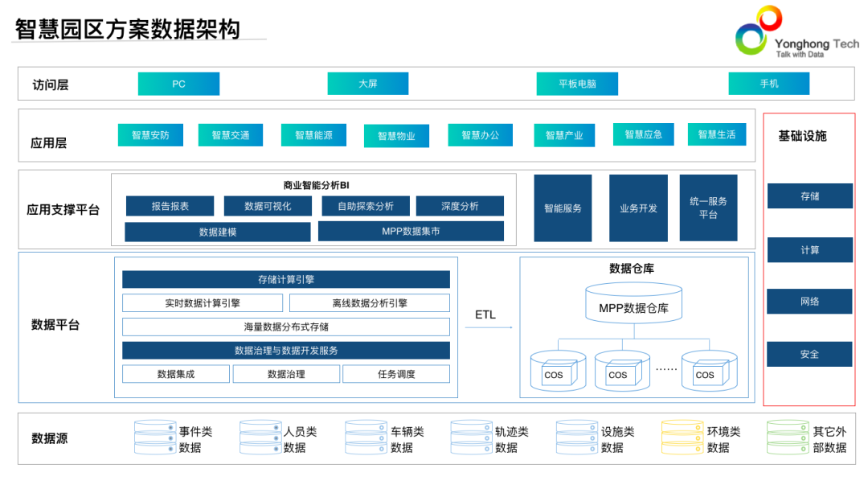The image size is (868, 481).
Task: Click the 人员类数据 database icon
Action: coord(259,437)
